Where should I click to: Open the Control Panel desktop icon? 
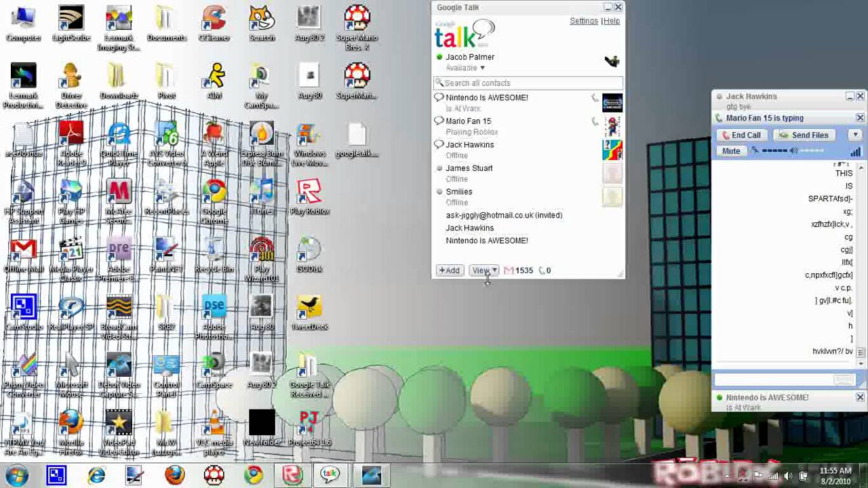tap(167, 375)
